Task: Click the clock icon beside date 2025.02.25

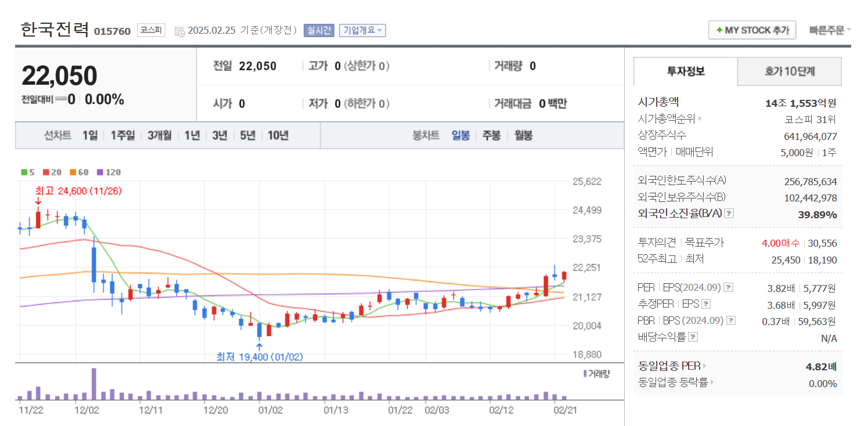Action: [179, 31]
